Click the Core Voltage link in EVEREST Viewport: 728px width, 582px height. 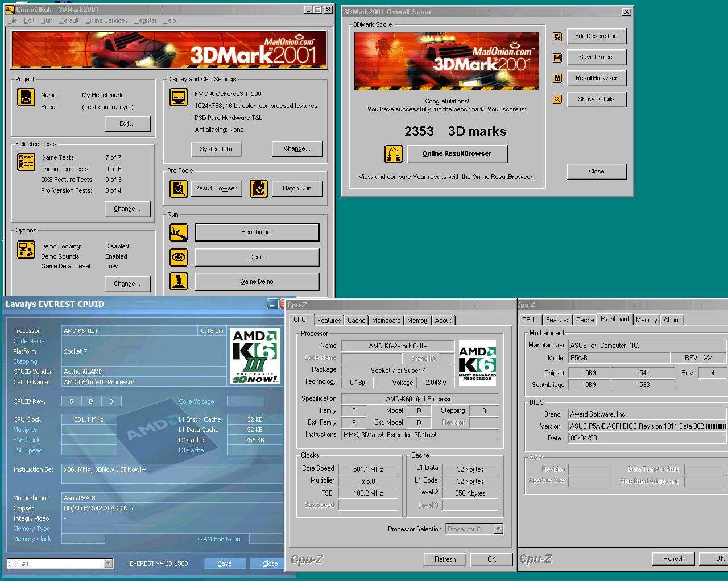click(x=196, y=401)
